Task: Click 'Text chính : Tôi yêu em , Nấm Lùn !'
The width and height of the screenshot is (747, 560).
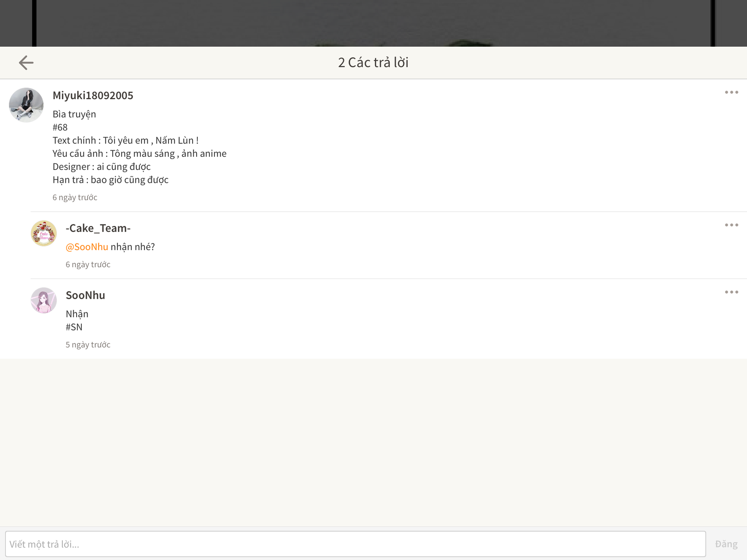Action: pos(126,140)
